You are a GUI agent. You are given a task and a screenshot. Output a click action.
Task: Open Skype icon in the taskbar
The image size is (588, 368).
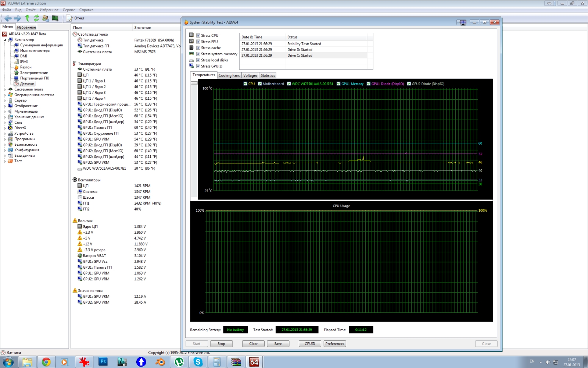(x=198, y=362)
